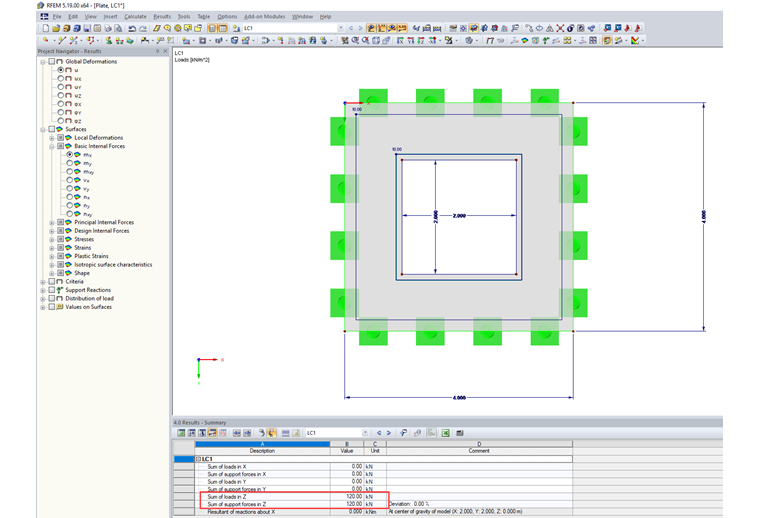Image resolution: width=760 pixels, height=518 pixels.
Task: Click the print preview icon
Action: coord(118,28)
